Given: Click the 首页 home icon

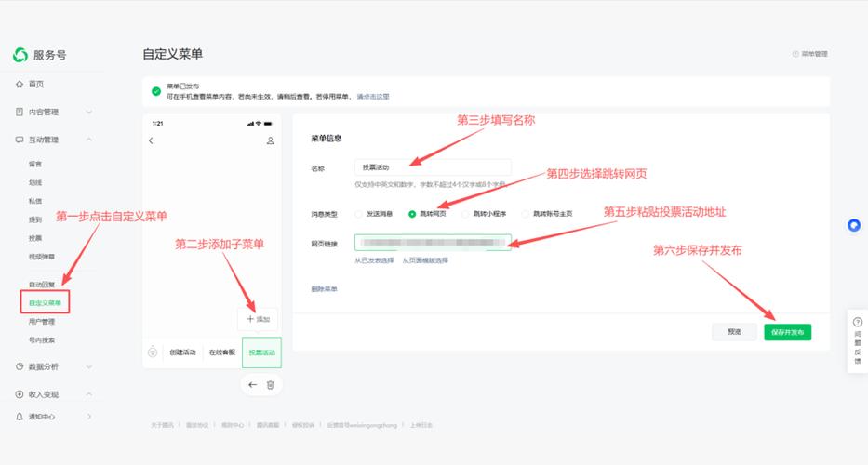Looking at the screenshot, I should 20,84.
